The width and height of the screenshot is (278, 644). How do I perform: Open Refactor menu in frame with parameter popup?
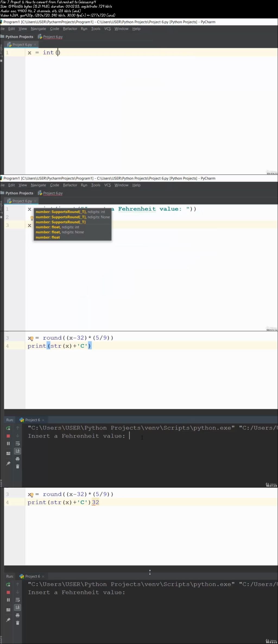click(x=70, y=185)
